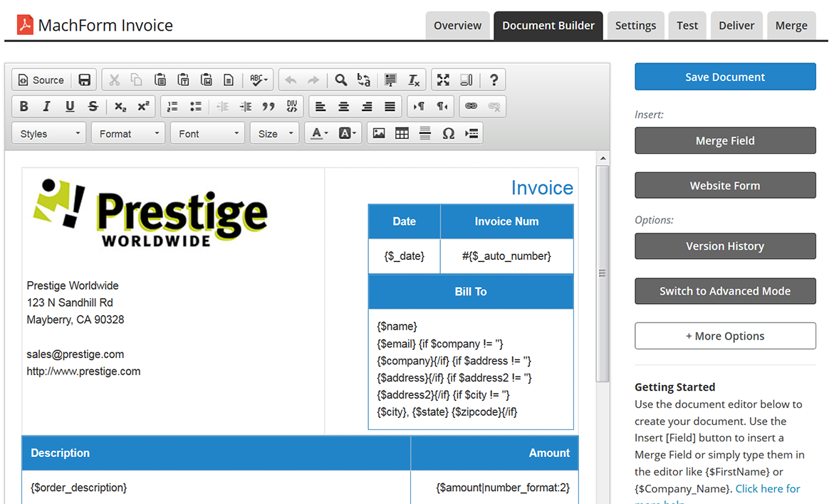Image resolution: width=834 pixels, height=504 pixels.
Task: Toggle Source view mode
Action: point(41,80)
